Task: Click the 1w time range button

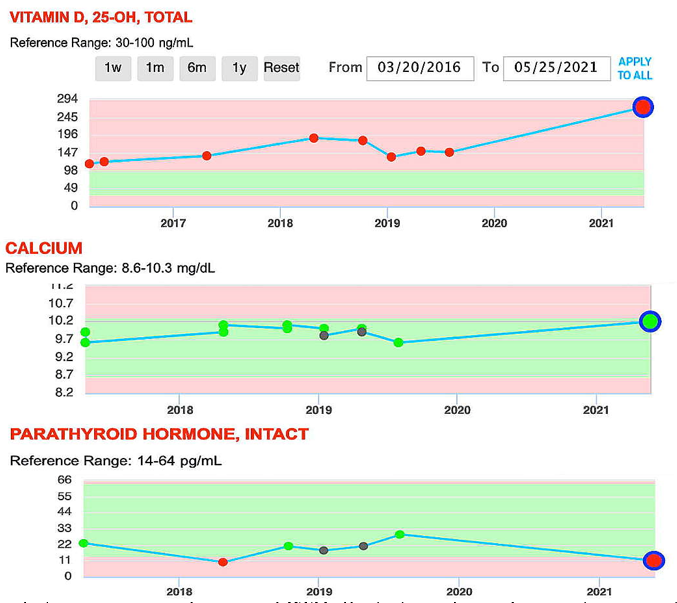Action: (x=114, y=68)
